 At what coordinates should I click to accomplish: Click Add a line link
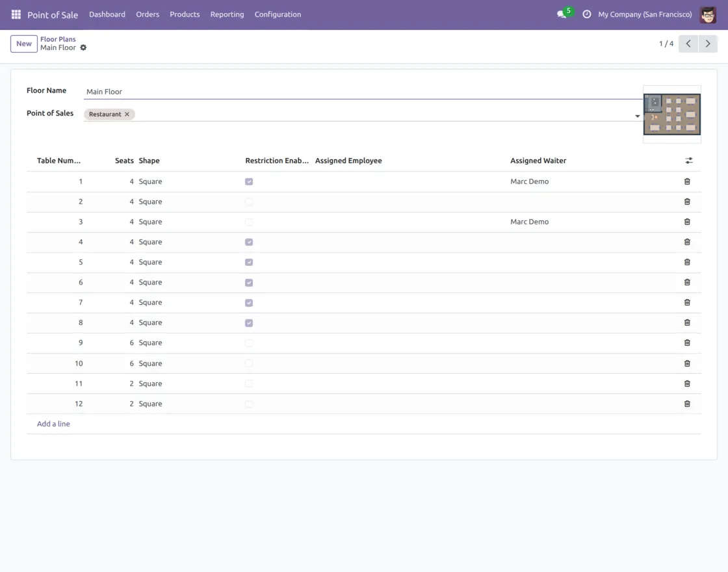(53, 424)
